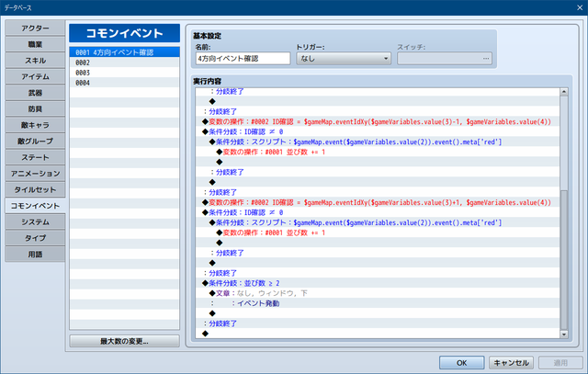The image size is (588, 374).
Task: Open the 用語 tab
Action: pos(35,254)
